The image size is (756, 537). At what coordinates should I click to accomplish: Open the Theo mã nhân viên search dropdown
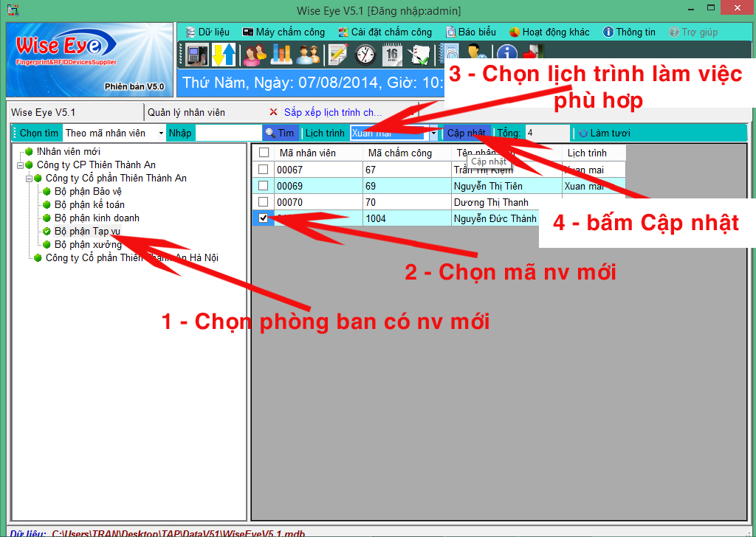tap(161, 134)
